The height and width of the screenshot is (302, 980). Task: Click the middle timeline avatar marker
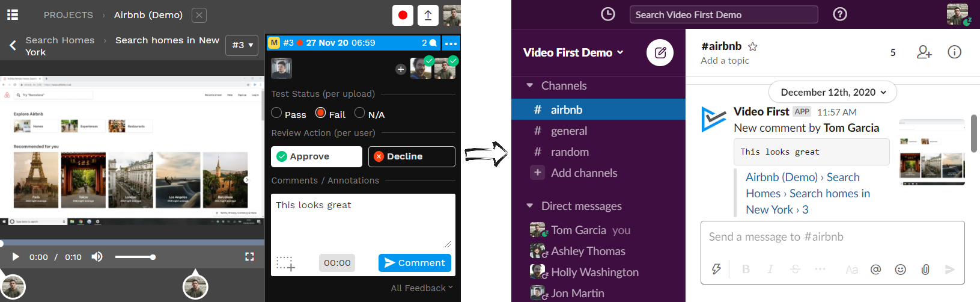pos(195,286)
